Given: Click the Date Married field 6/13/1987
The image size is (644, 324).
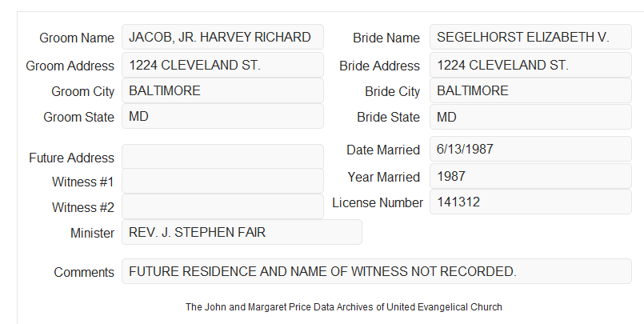Looking at the screenshot, I should [x=530, y=149].
